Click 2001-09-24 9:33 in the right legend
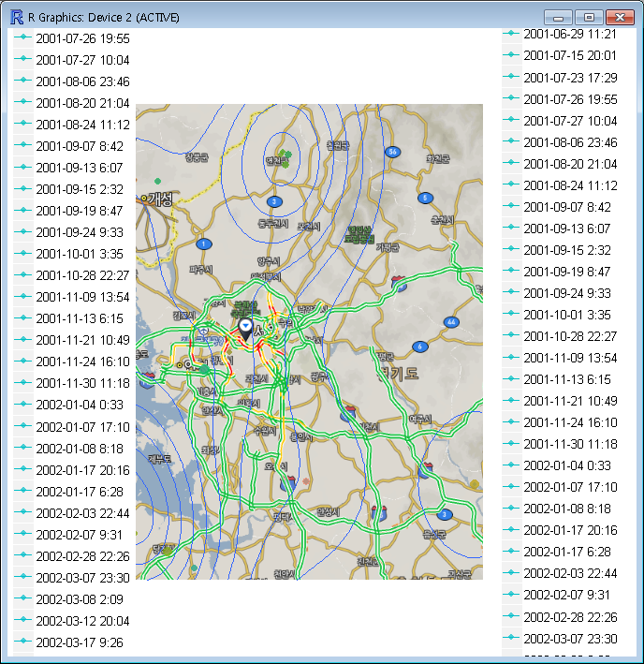The image size is (644, 664). point(567,293)
